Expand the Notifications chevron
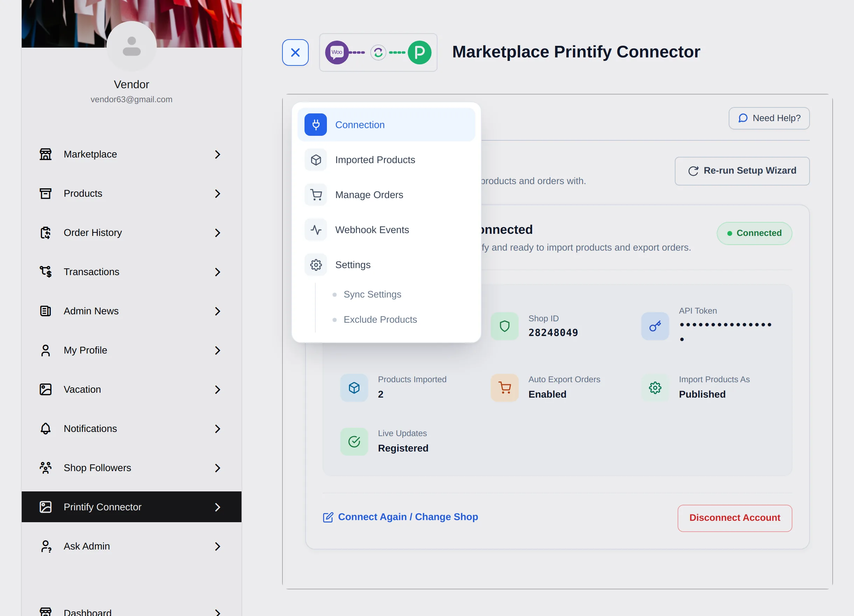This screenshot has width=854, height=616. [217, 428]
